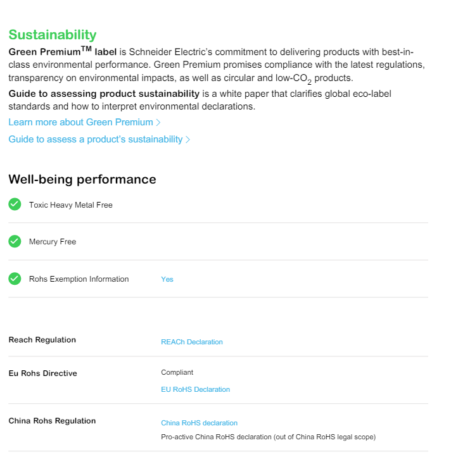Click the Pro-active China RoHS declaration note
Image resolution: width=458 pixels, height=476 pixels.
point(268,437)
